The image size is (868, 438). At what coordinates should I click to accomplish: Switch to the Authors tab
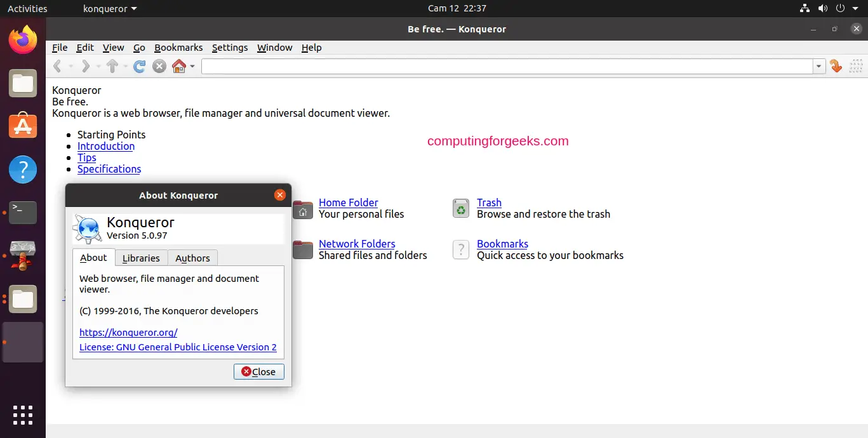192,258
